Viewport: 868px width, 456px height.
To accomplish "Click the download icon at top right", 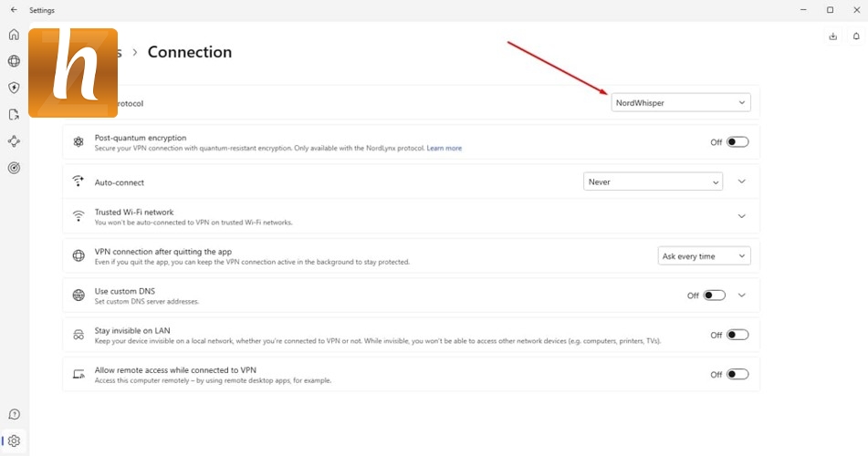I will [x=832, y=36].
